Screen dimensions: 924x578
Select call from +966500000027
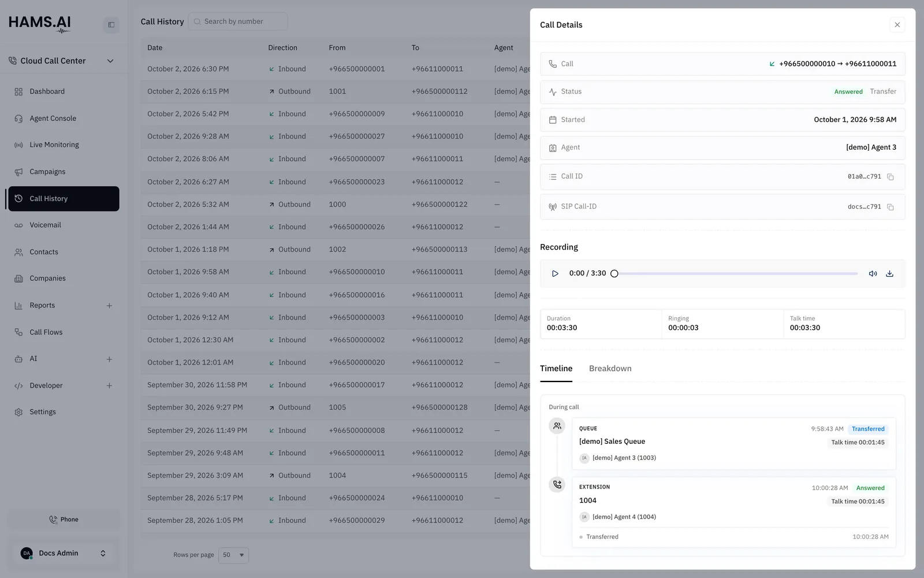click(x=335, y=136)
